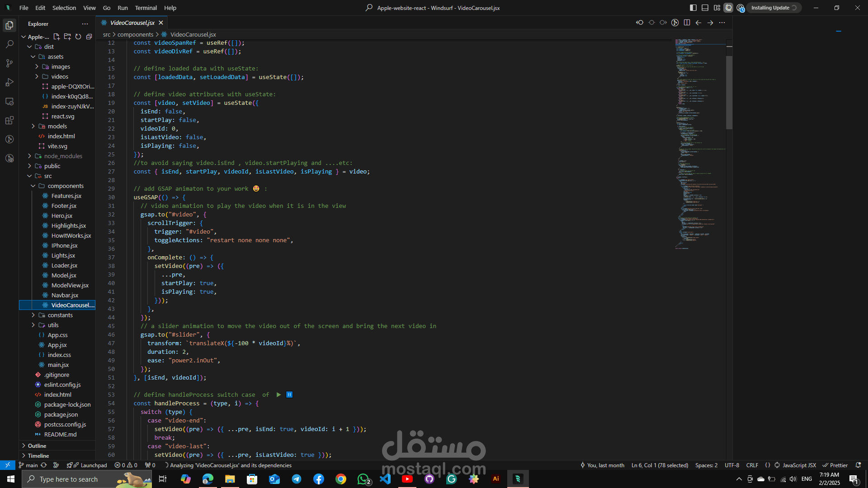Collapse the compoonents folder
The width and height of the screenshot is (868, 488).
click(65, 186)
